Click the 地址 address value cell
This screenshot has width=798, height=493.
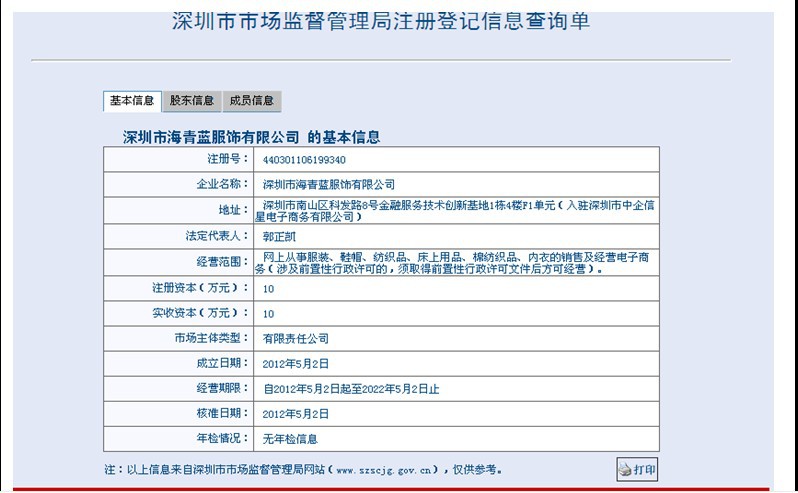tap(455, 210)
